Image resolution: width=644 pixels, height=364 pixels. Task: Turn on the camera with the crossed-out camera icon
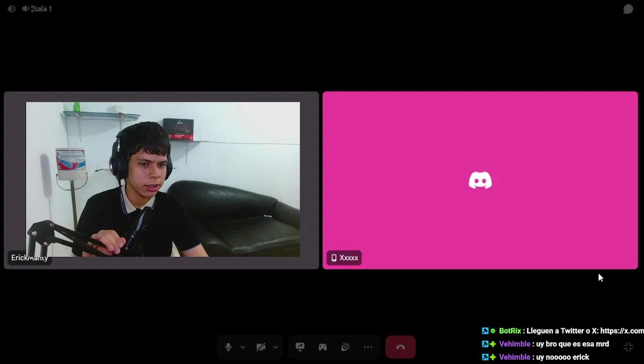point(261,347)
